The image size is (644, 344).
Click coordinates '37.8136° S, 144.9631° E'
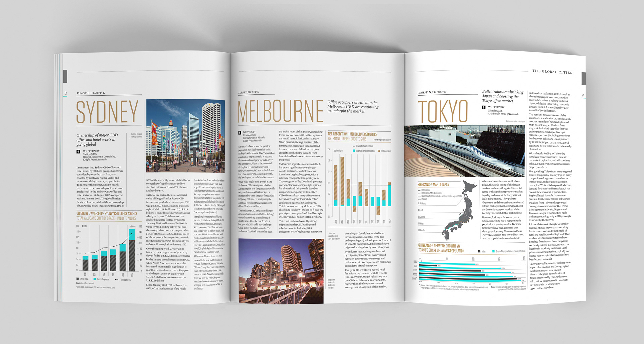[249, 92]
